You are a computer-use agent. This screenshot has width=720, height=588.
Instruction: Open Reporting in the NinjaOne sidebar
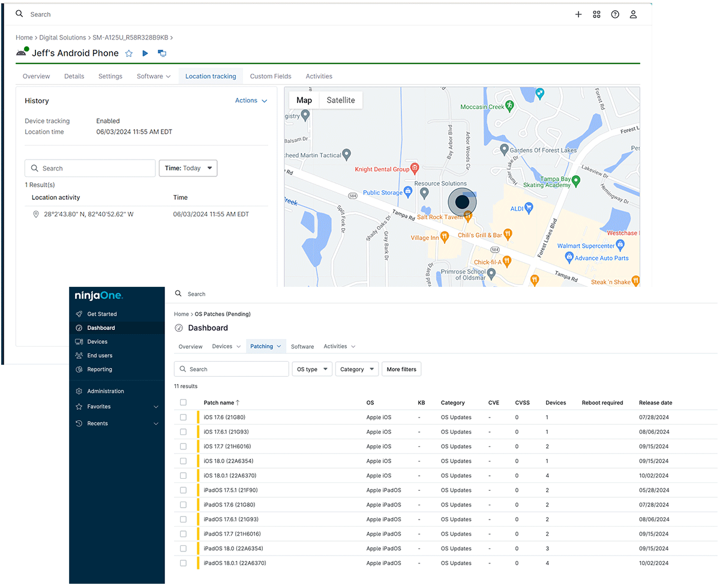click(x=100, y=369)
